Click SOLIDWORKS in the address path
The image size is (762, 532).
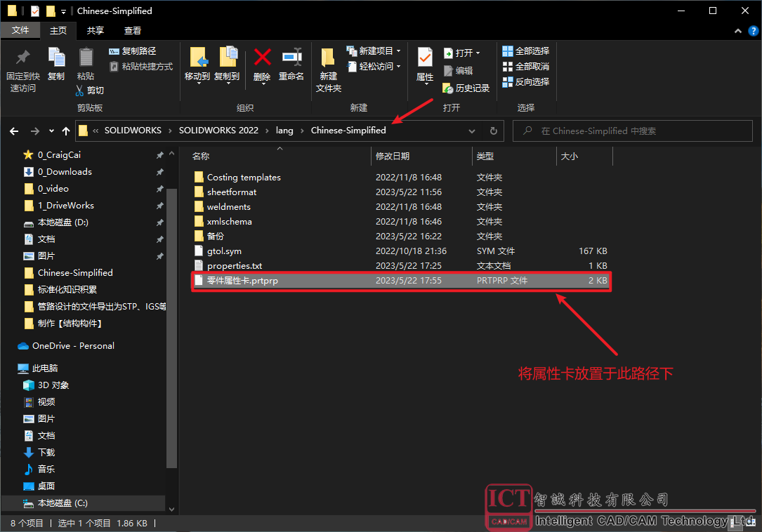133,131
